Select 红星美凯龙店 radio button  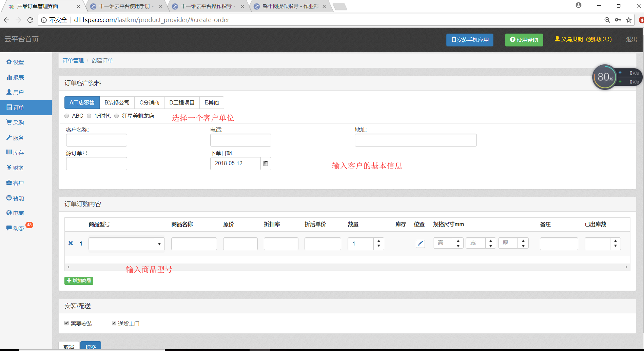pyautogui.click(x=117, y=116)
